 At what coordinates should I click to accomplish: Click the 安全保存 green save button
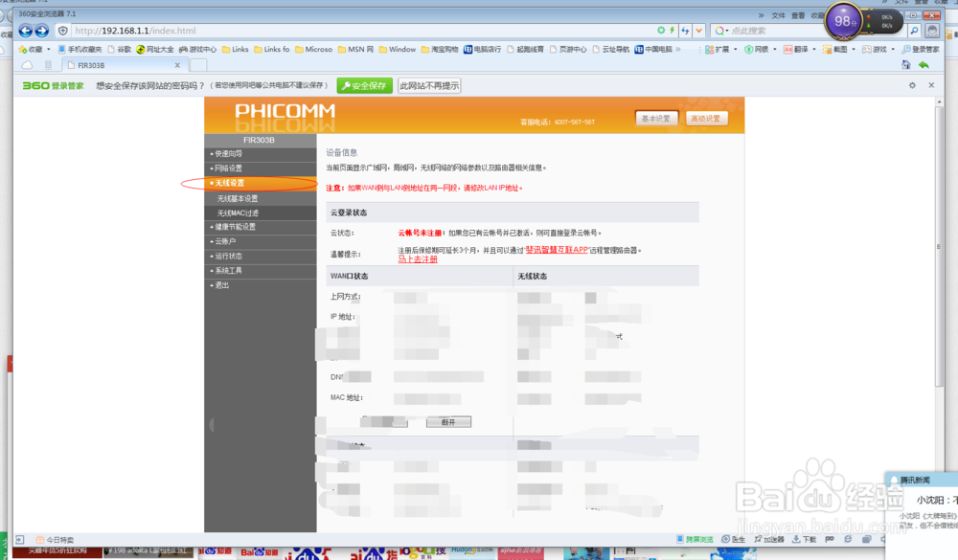click(365, 85)
